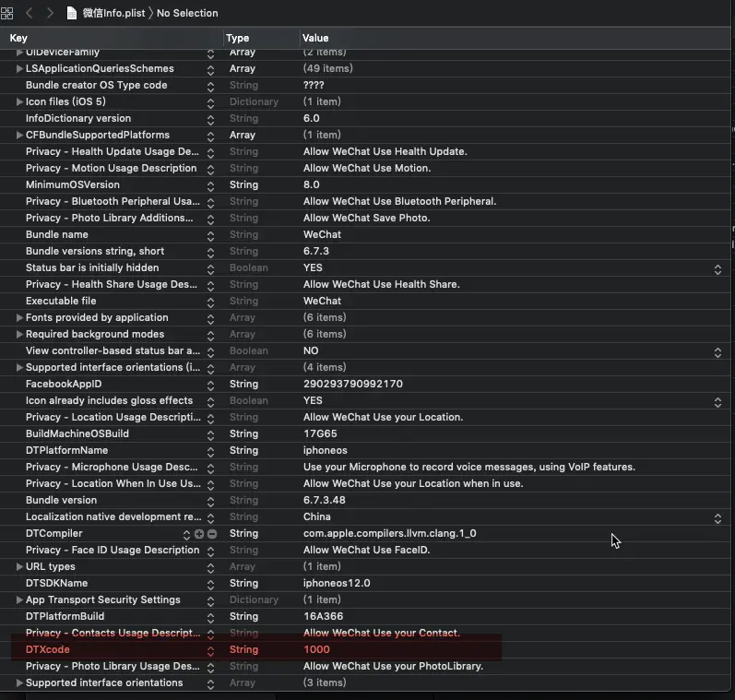This screenshot has height=700, width=735.
Task: Expand CFBundleSupportedPlatforms array
Action: pos(19,135)
